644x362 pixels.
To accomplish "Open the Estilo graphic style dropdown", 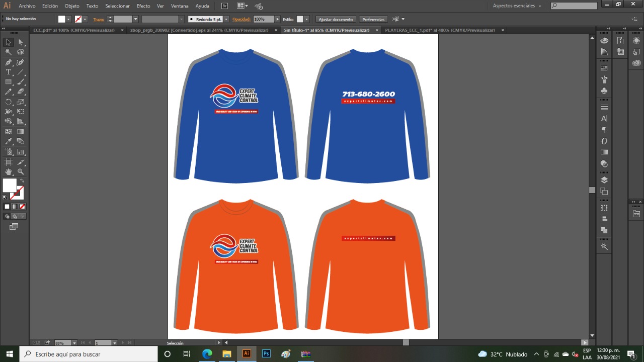I will [x=307, y=19].
